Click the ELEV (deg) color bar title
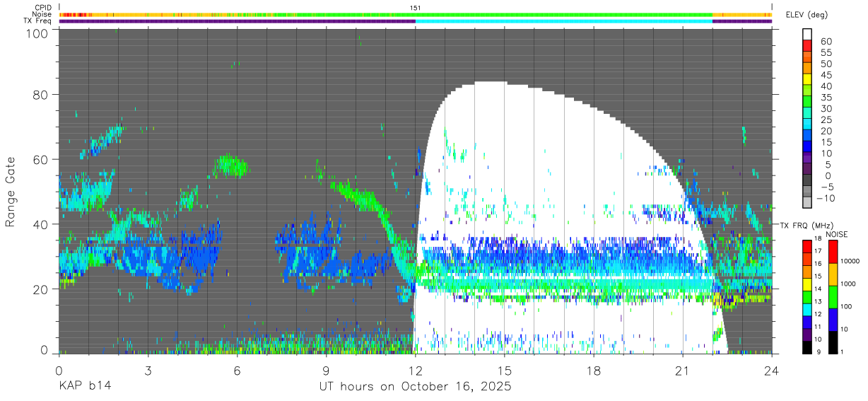Image resolution: width=868 pixels, height=401 pixels. click(807, 15)
